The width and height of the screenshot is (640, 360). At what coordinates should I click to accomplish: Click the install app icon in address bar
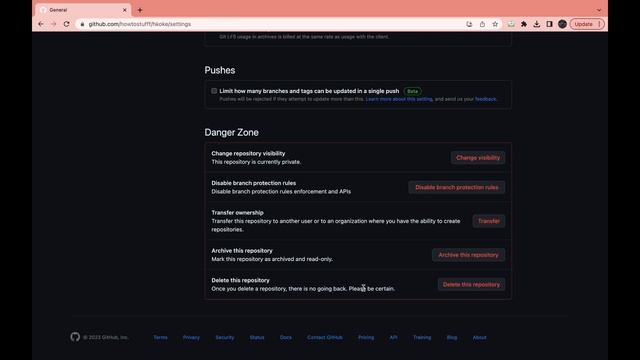[469, 24]
